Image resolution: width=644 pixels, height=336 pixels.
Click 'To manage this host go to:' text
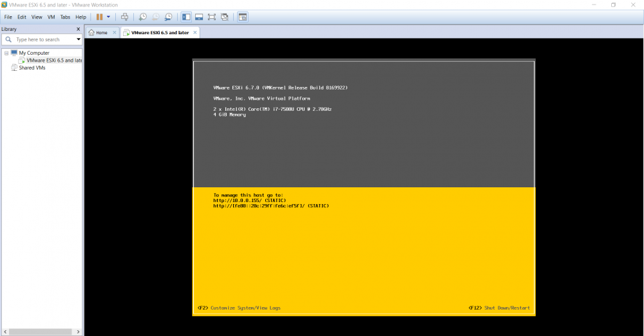pos(248,195)
